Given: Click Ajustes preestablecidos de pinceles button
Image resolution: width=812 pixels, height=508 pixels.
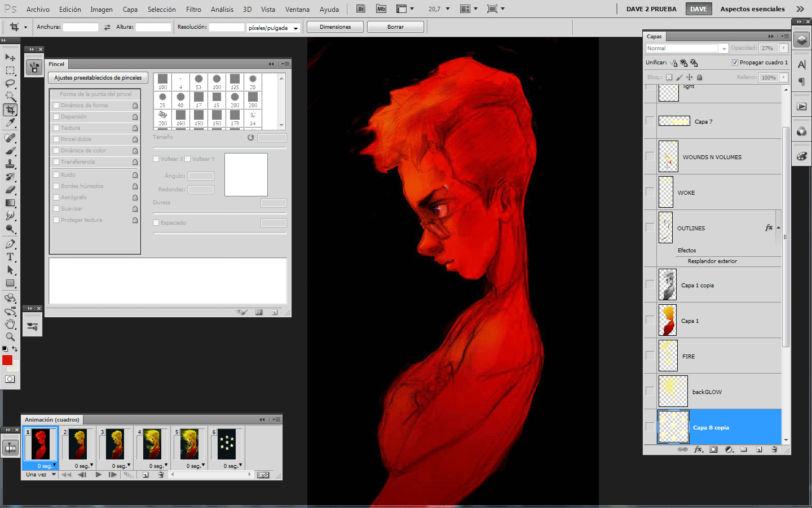Looking at the screenshot, I should point(98,78).
